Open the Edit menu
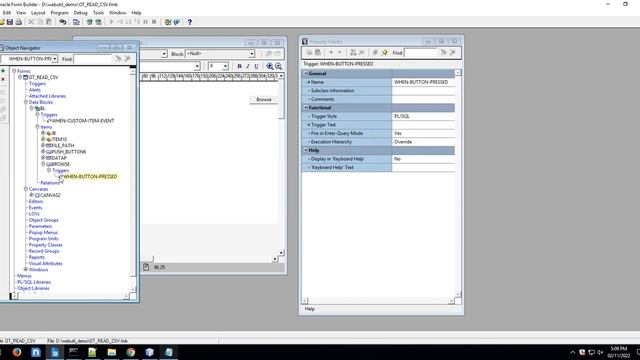 7,13
